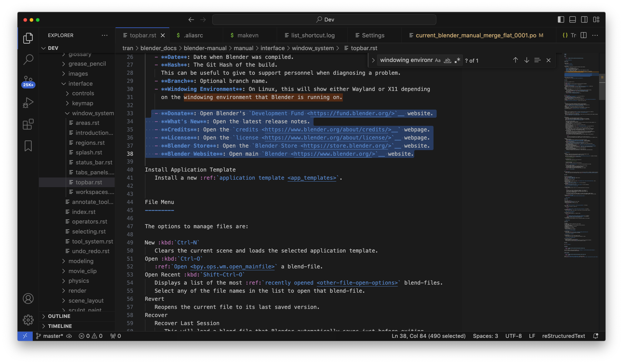The width and height of the screenshot is (623, 364).
Task: Click the Settings gear icon
Action: pos(28,320)
